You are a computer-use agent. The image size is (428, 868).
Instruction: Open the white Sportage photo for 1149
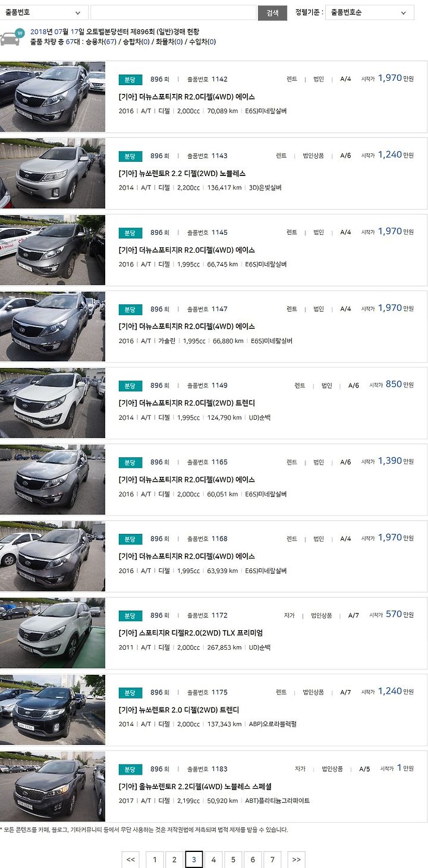pos(52,403)
